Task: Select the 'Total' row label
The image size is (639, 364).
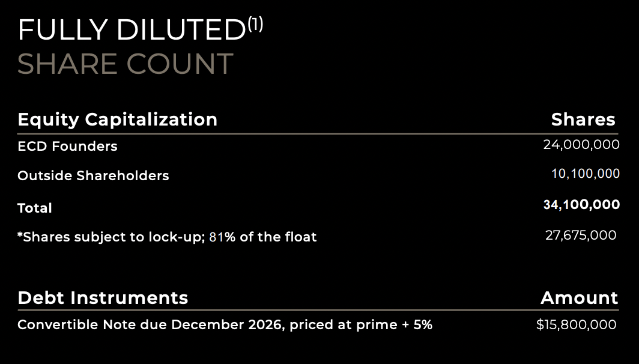Action: (35, 208)
